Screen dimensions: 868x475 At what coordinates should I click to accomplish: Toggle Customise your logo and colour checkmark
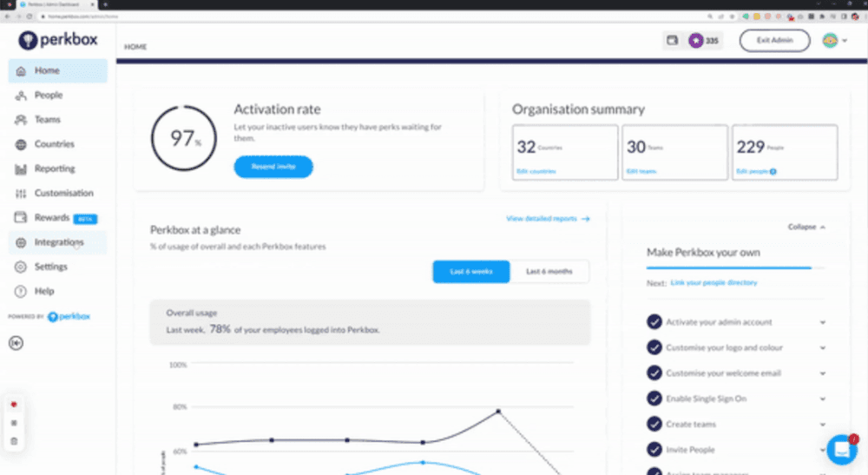[654, 347]
